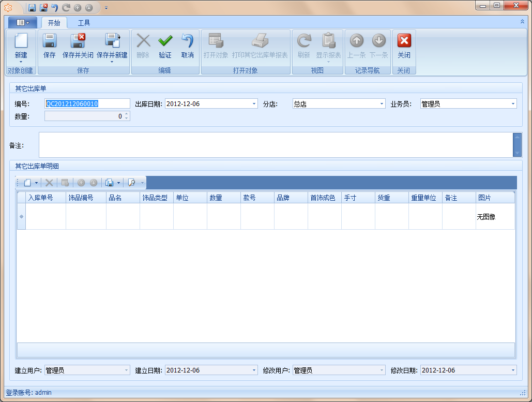This screenshot has height=402, width=532.
Task: Click Save and Close quick access icon
Action: click(x=43, y=7)
